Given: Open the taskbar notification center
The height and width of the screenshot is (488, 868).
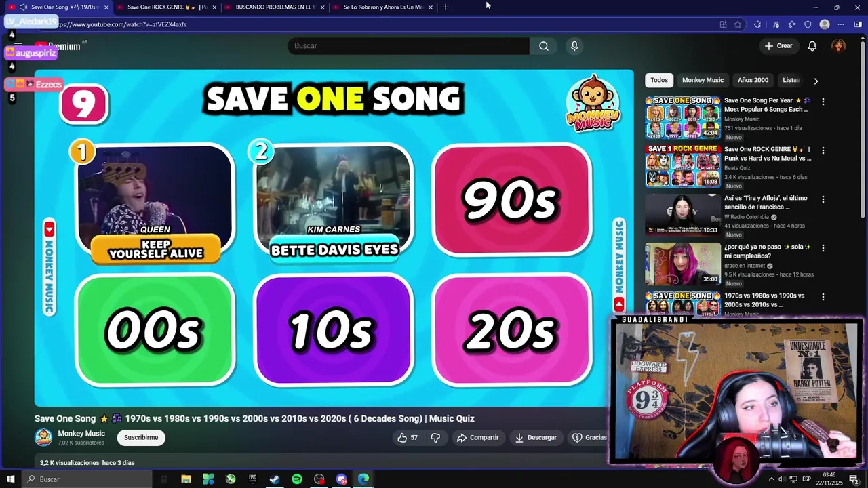Looking at the screenshot, I should tap(854, 479).
